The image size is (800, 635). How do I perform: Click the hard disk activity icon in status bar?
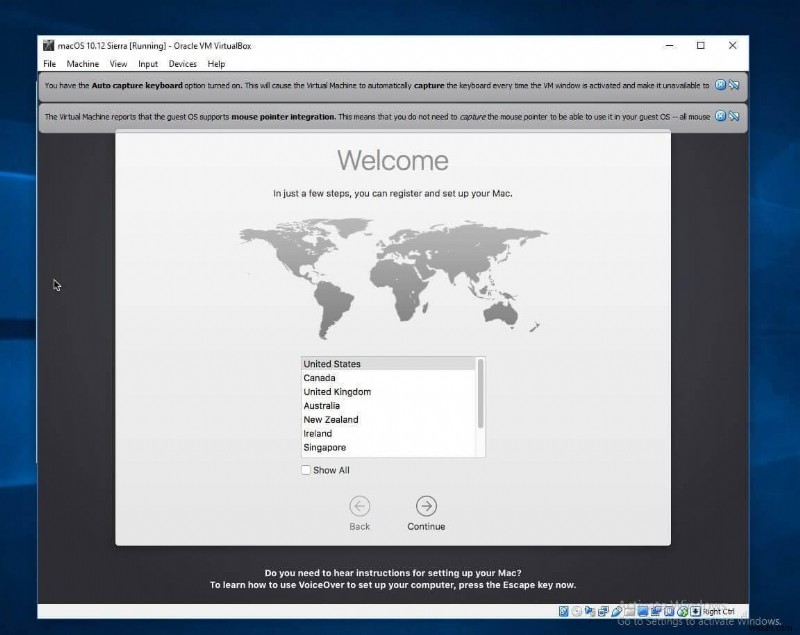[563, 610]
